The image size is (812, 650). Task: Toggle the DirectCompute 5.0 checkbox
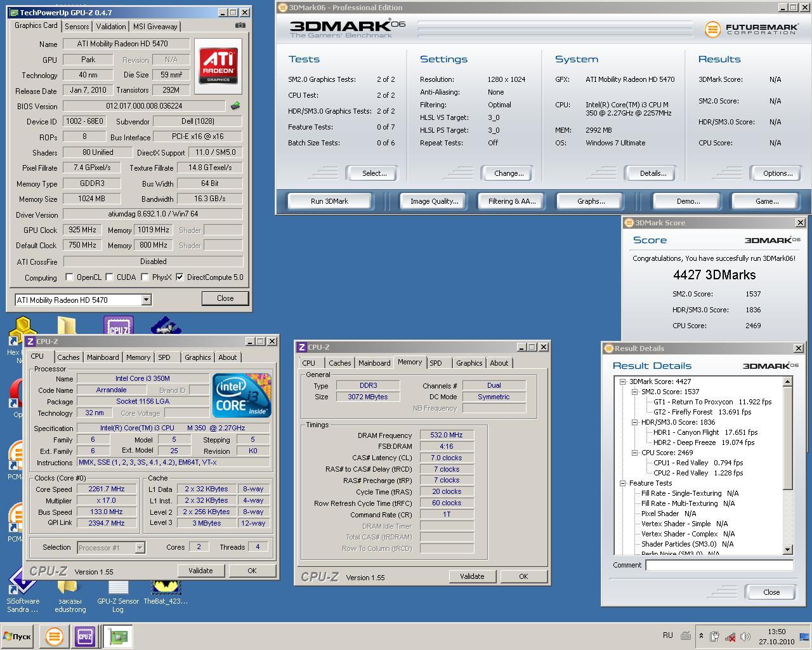click(x=180, y=277)
